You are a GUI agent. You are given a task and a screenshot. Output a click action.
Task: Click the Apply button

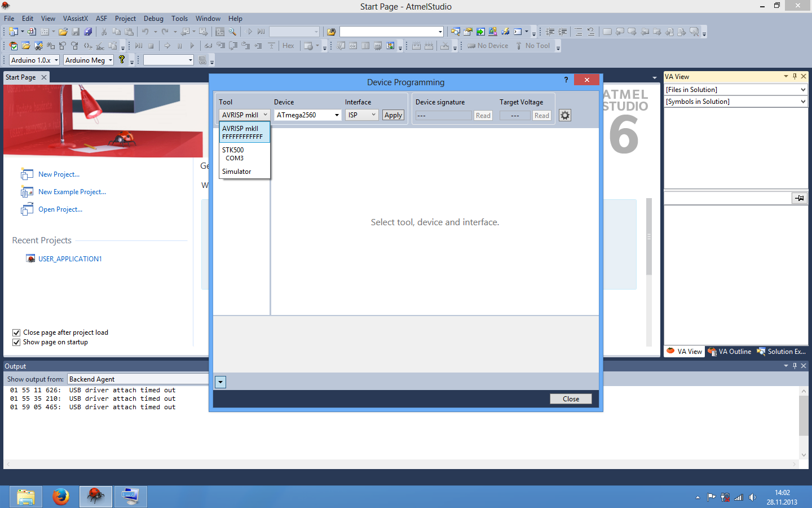click(x=393, y=115)
